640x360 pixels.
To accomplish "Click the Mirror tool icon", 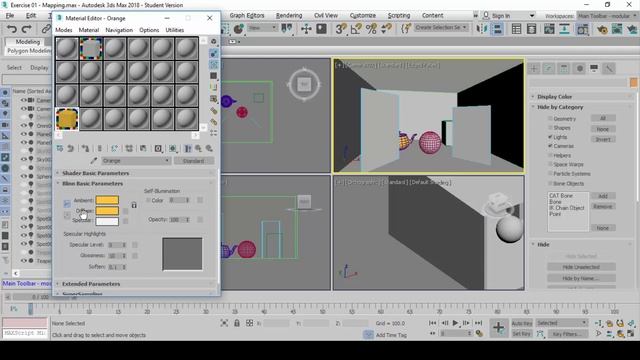I will point(482,29).
